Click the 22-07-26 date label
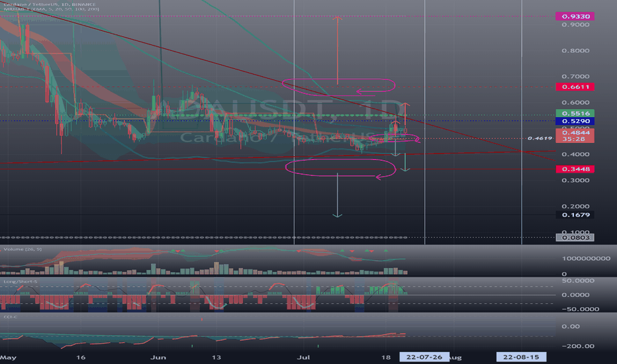 tap(424, 357)
